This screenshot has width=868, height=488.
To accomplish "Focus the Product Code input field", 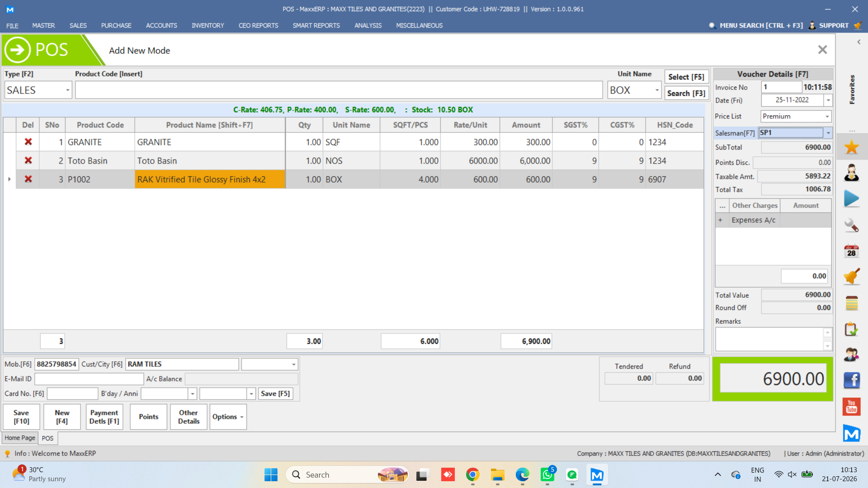I will [x=339, y=90].
